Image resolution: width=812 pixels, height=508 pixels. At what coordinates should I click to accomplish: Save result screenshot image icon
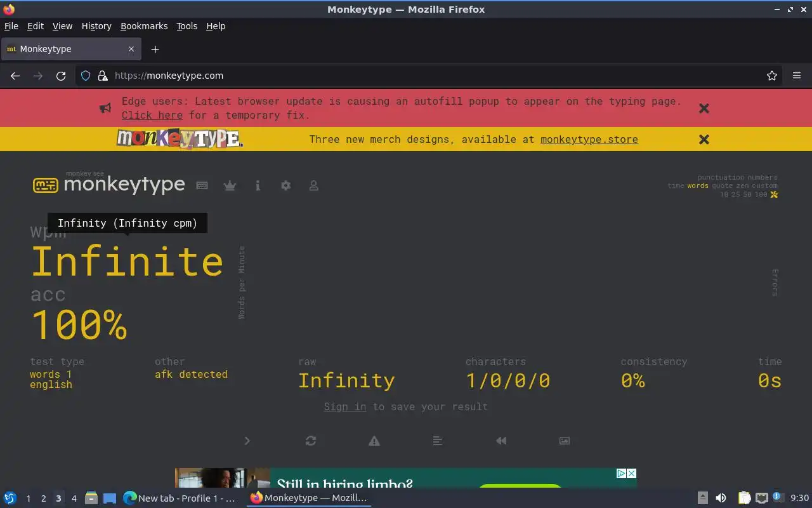tap(565, 441)
